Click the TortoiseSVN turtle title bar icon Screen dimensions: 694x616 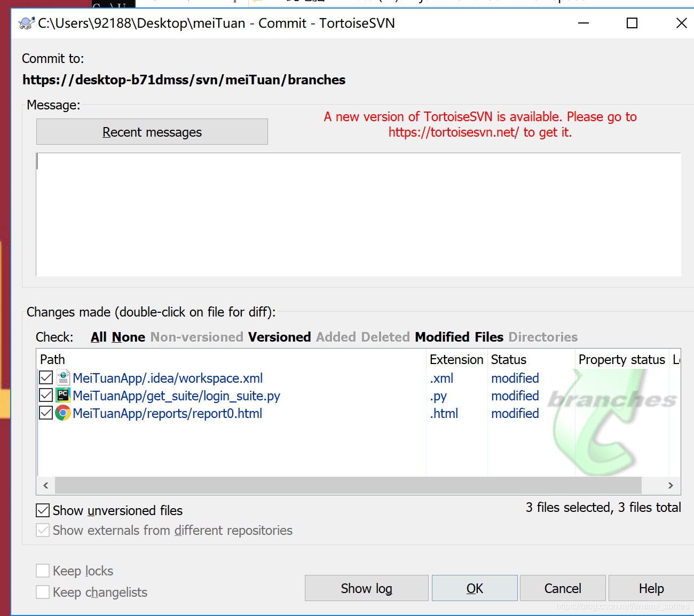[27, 23]
